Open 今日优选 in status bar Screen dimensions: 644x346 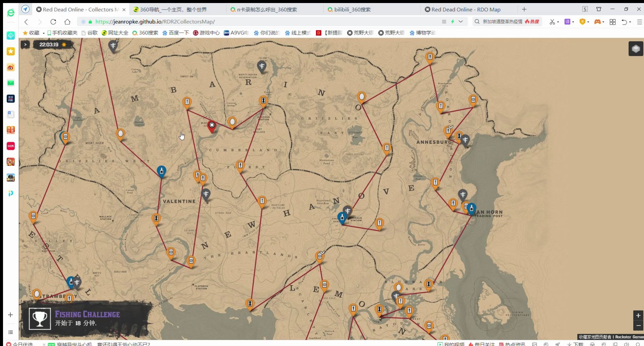pos(20,344)
